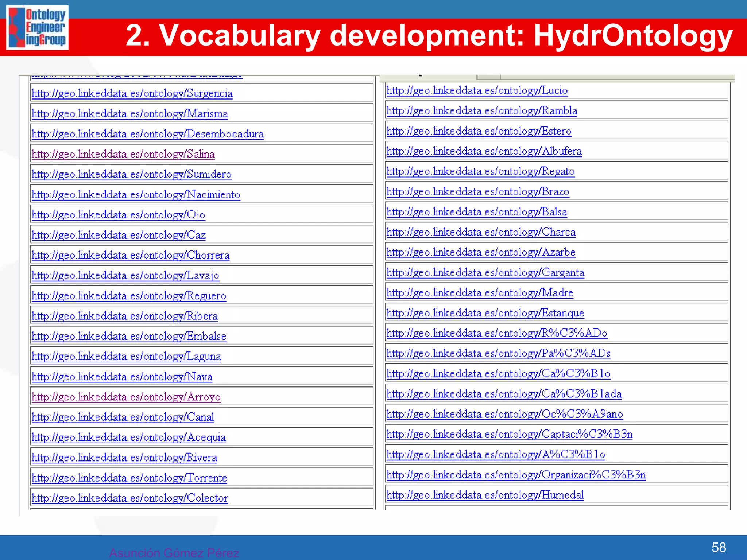The image size is (747, 560).
Task: Click the Desembocadura ontology URL
Action: 148,134
